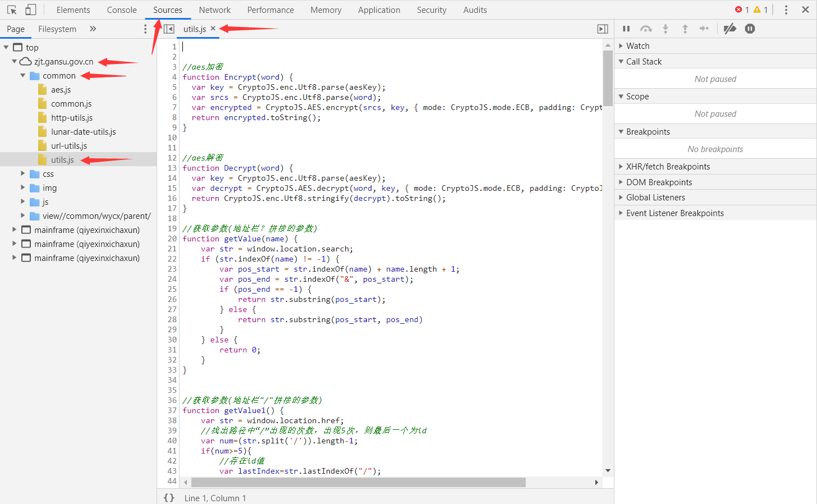The image size is (817, 504).
Task: Toggle pause on exceptions icon
Action: coord(750,29)
